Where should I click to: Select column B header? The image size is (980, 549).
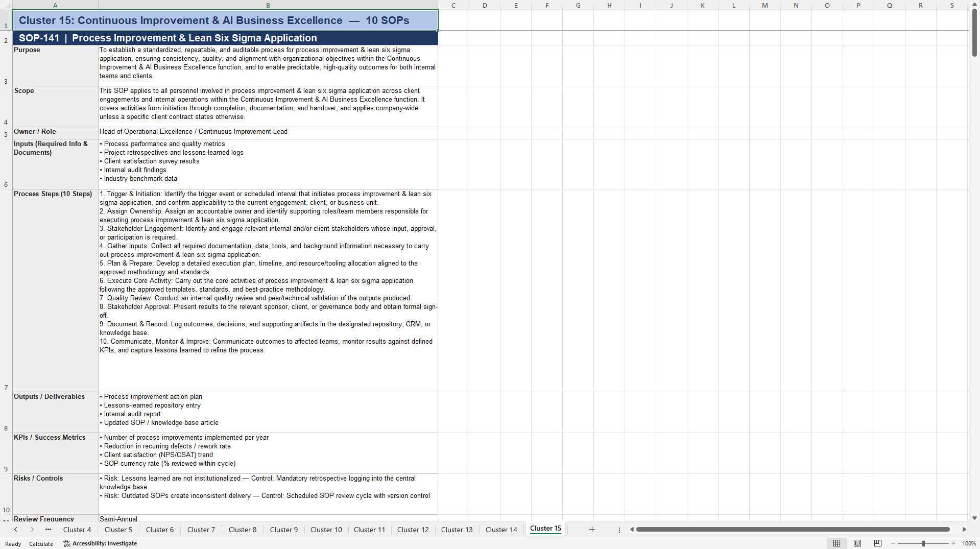[x=268, y=5]
